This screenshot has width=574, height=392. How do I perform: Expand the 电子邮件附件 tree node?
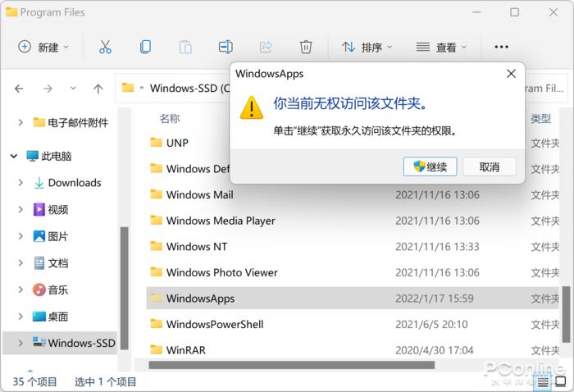tap(20, 122)
